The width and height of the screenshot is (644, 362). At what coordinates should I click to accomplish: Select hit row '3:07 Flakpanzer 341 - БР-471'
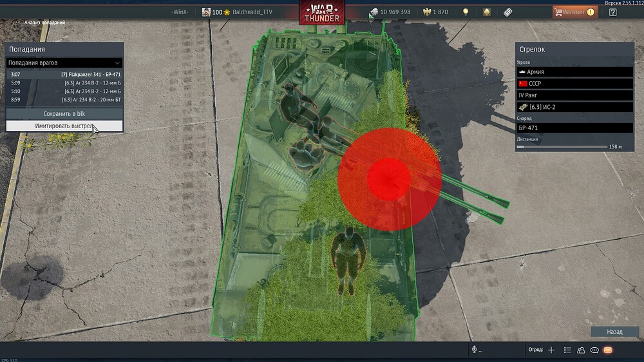[64, 74]
